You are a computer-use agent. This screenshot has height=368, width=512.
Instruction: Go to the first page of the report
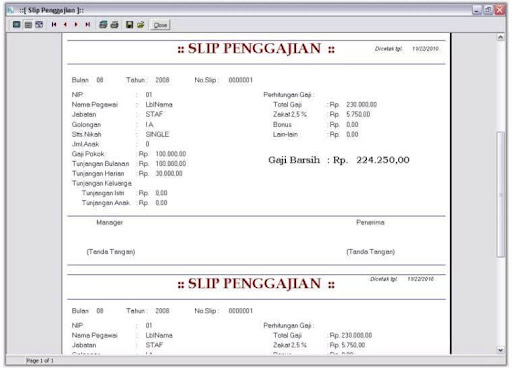(x=54, y=25)
